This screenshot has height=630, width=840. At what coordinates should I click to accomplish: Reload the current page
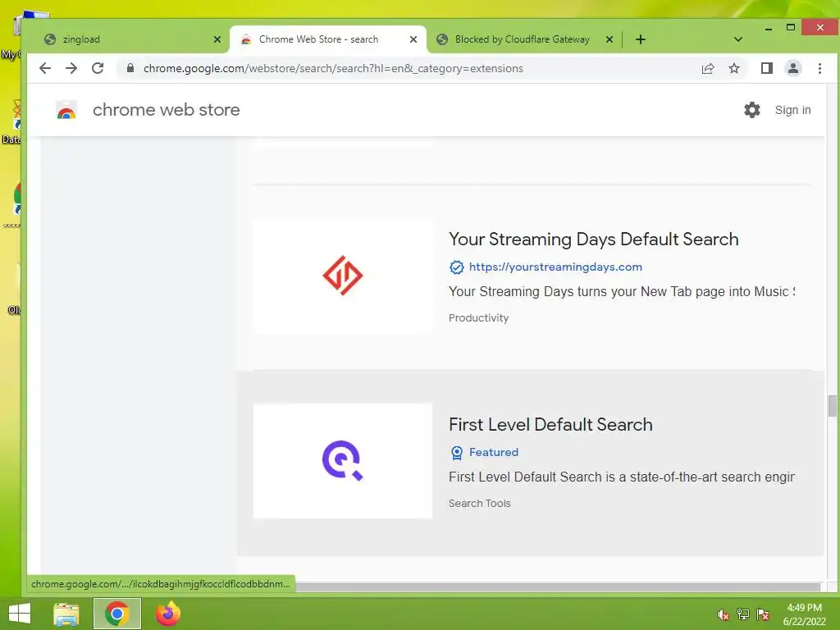click(x=98, y=68)
